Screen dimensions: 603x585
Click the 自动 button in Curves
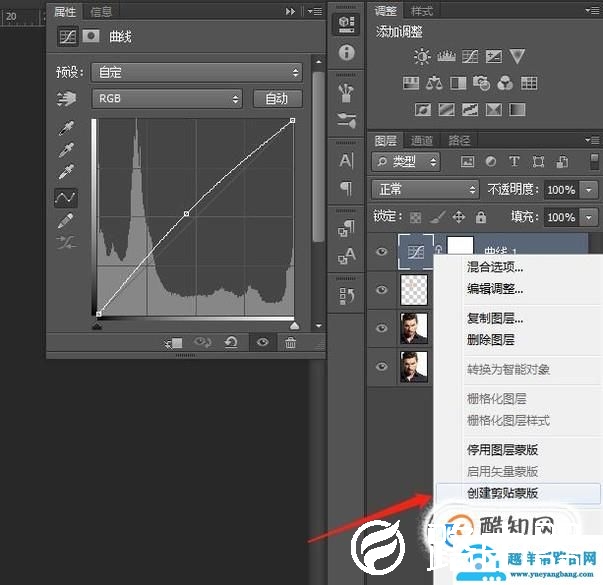pyautogui.click(x=277, y=98)
